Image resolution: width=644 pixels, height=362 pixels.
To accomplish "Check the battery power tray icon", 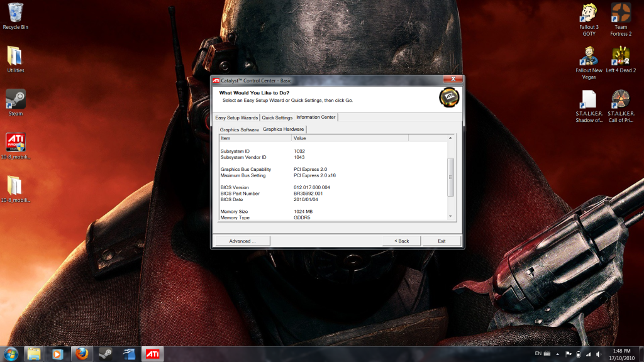I will pyautogui.click(x=579, y=354).
